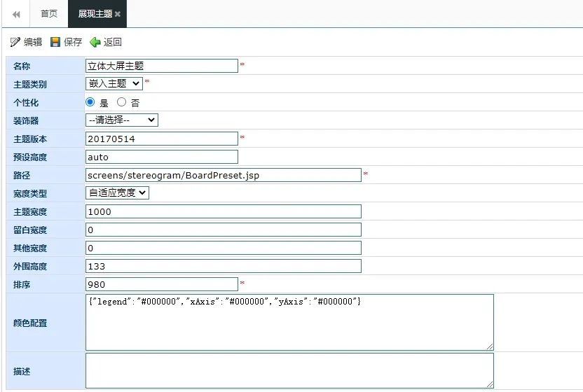Viewport: 583px width, 392px height.
Task: Click the 外围高度 row label
Action: [x=30, y=267]
